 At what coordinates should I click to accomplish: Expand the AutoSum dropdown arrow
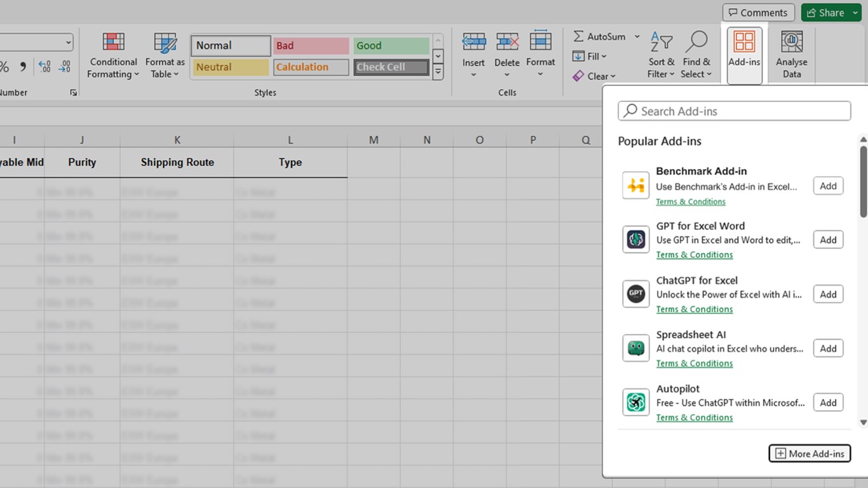(x=637, y=37)
